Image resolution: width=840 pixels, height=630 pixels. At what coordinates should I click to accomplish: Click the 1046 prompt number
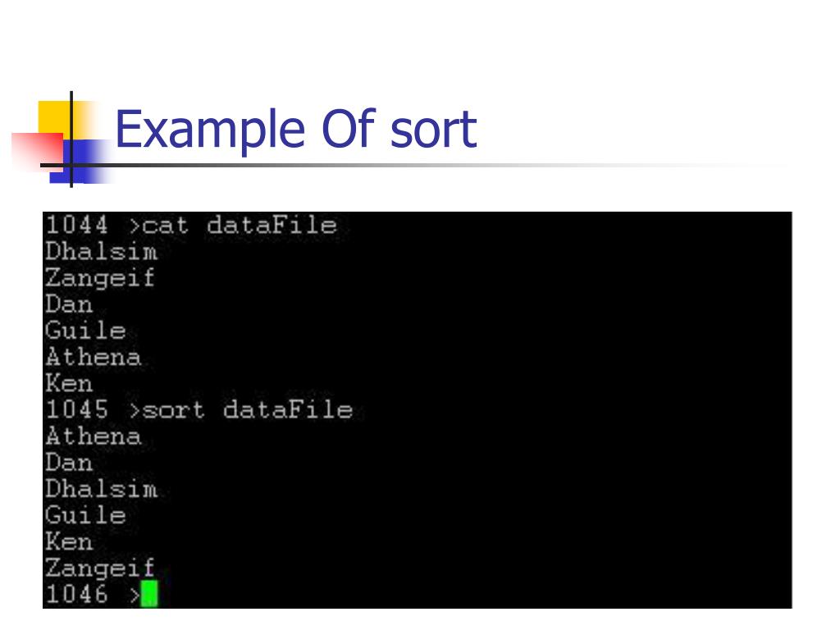[76, 594]
